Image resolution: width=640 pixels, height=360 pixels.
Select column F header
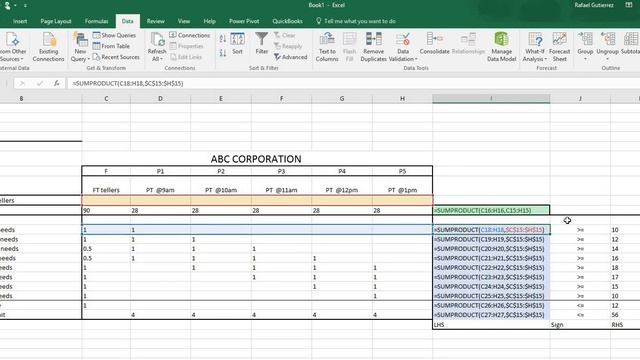click(x=281, y=98)
